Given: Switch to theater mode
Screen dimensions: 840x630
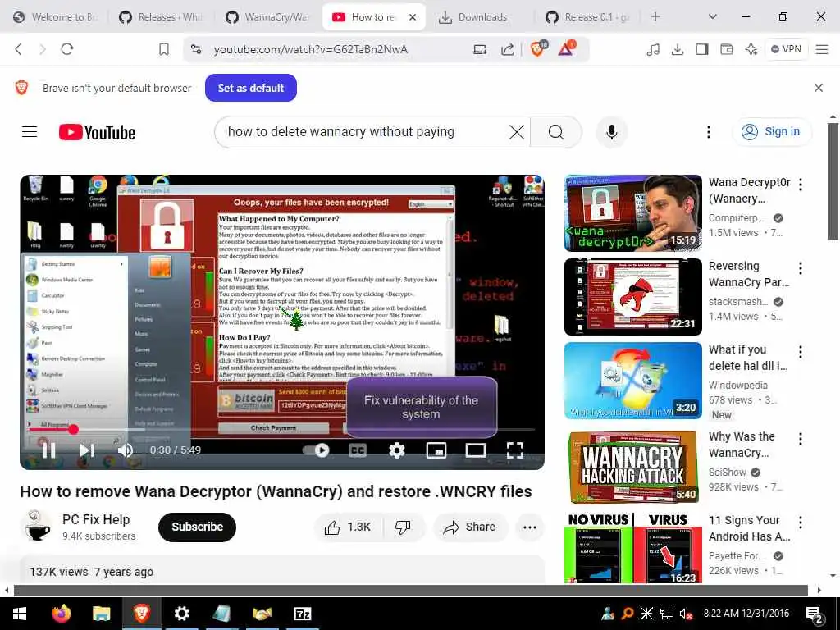Looking at the screenshot, I should (x=476, y=450).
